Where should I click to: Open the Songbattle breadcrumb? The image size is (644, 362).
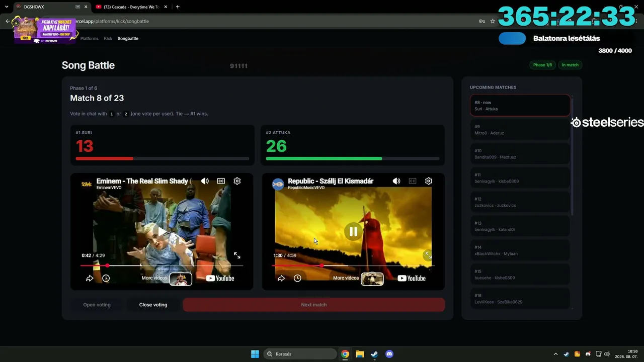coord(128,38)
